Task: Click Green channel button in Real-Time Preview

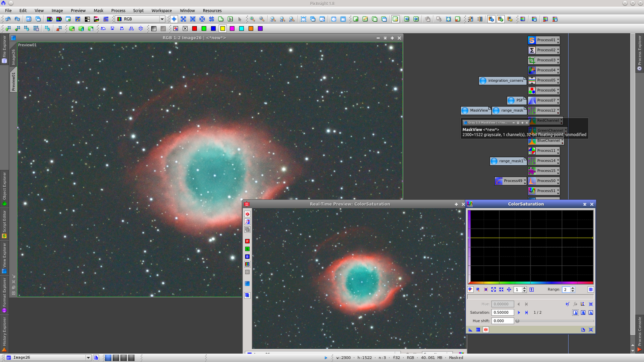Action: coord(247,249)
